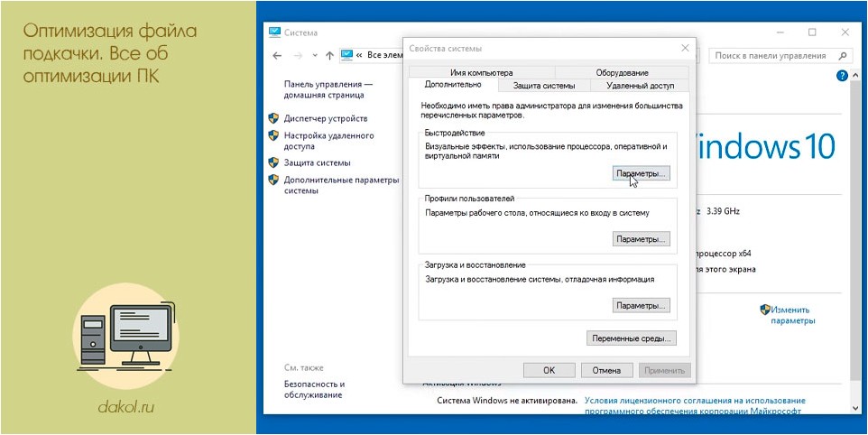Image resolution: width=868 pixels, height=435 pixels.
Task: Click shield icon beside Диспетчер устройств
Action: [x=272, y=118]
